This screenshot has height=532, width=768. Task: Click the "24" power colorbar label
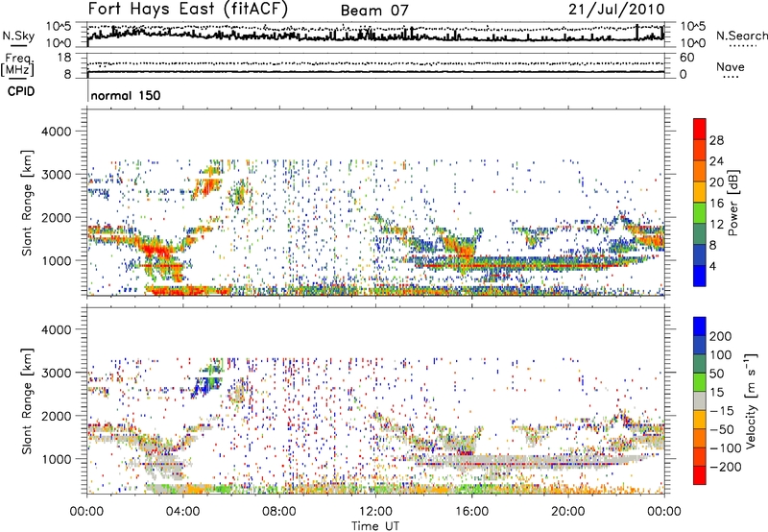(x=716, y=161)
